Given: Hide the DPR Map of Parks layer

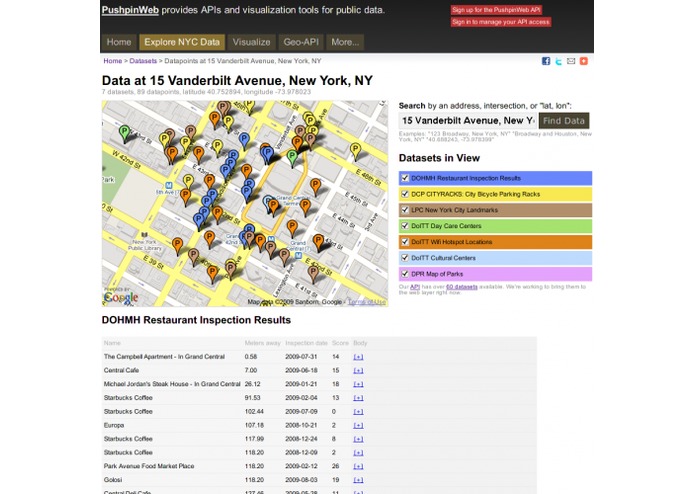Looking at the screenshot, I should [x=404, y=274].
